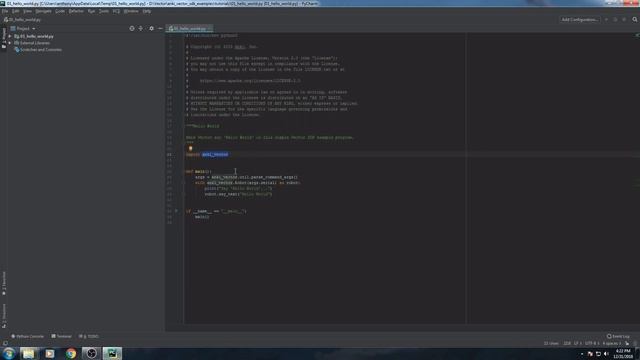Open the Terminal tool window
This screenshot has height=360, width=640.
(62, 336)
